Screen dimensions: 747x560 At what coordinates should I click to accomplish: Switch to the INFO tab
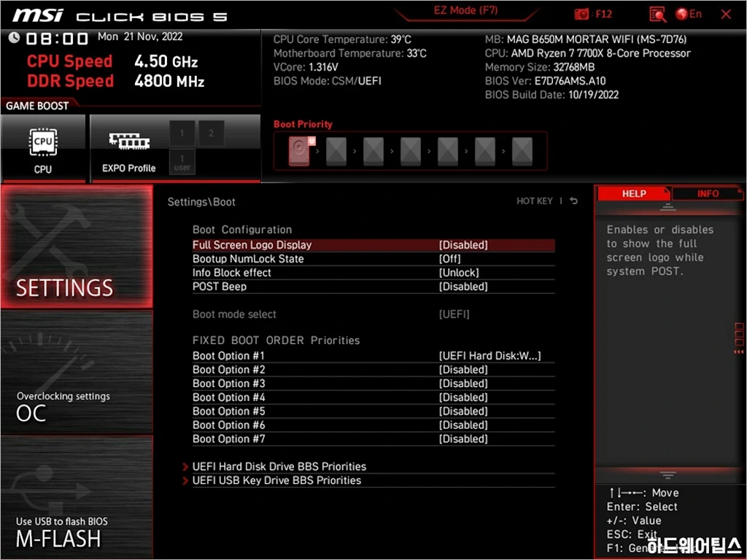708,194
